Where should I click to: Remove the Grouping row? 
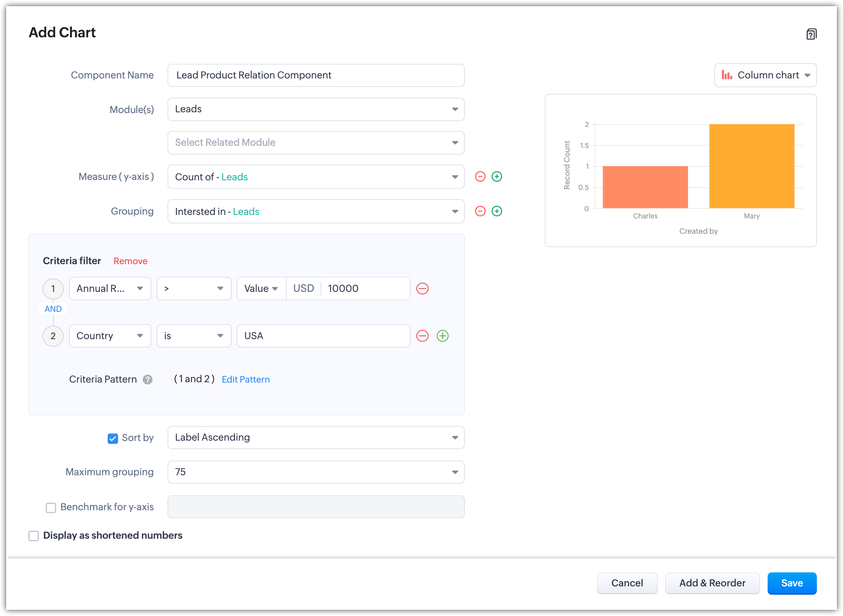click(x=480, y=211)
